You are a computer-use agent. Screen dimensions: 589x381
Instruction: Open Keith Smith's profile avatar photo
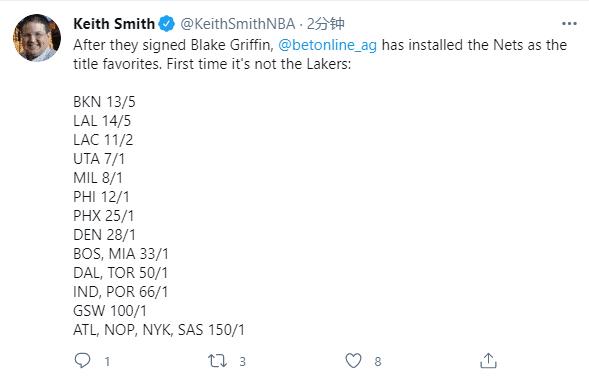tap(37, 38)
